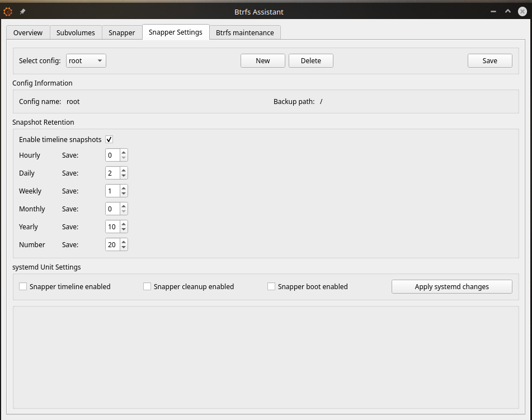Click the Btrfs Assistant app icon in title bar
Image resolution: width=532 pixels, height=420 pixels.
coord(8,11)
